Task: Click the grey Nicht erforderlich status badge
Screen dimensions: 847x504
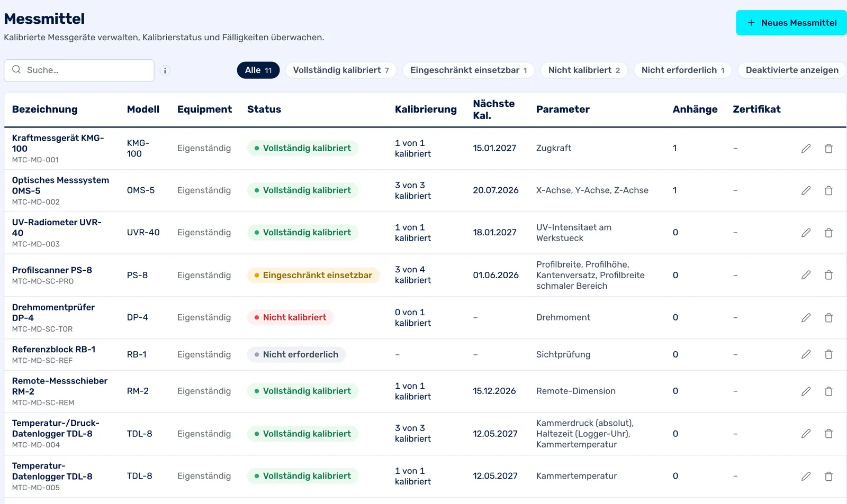Action: pyautogui.click(x=296, y=354)
